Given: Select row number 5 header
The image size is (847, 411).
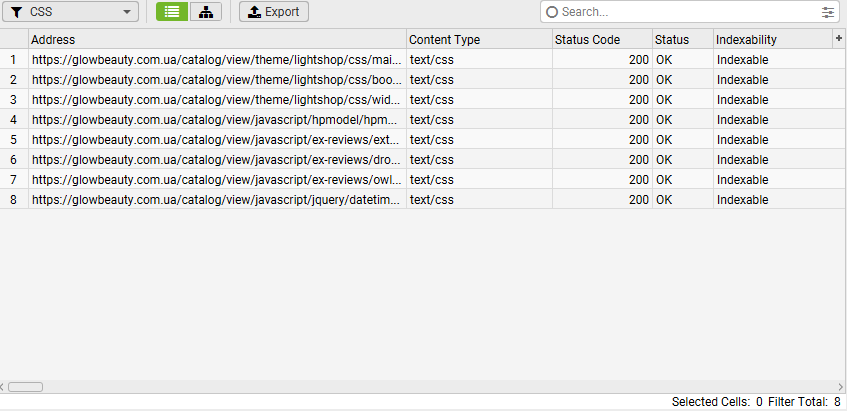Looking at the screenshot, I should 14,139.
